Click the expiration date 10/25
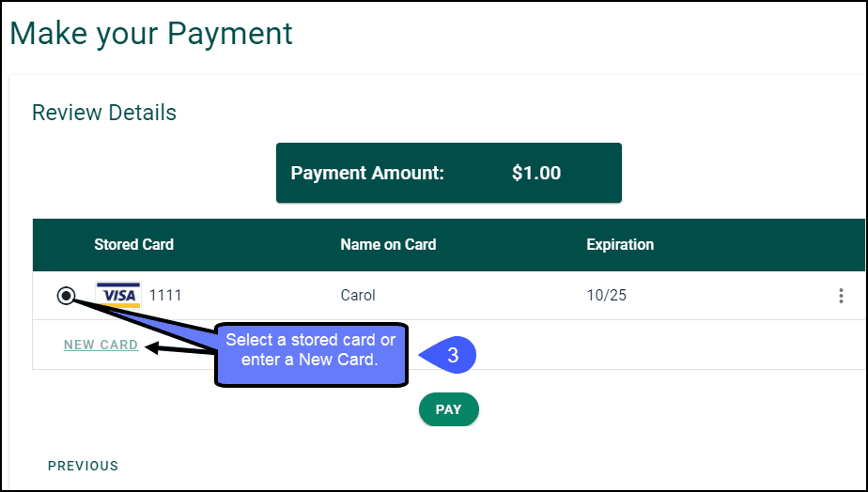Image resolution: width=868 pixels, height=492 pixels. tap(607, 296)
